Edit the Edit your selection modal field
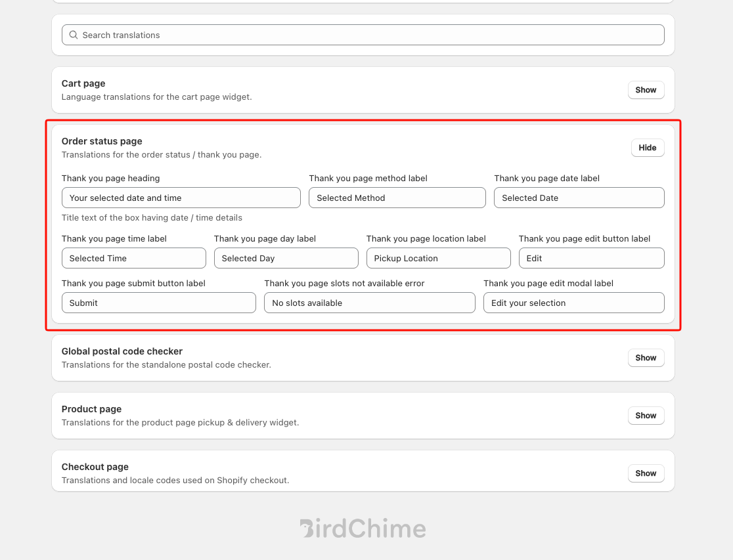Screen dimensions: 733x560 (573, 303)
